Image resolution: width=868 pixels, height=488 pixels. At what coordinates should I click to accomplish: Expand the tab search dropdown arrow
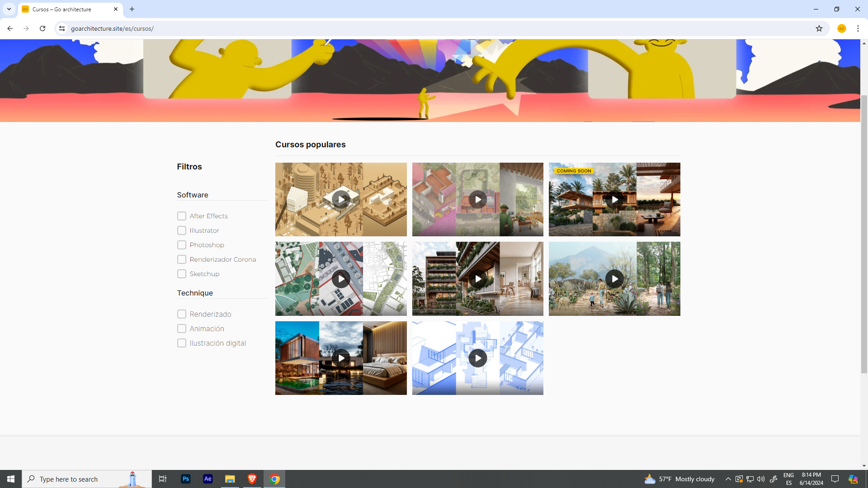(9, 9)
